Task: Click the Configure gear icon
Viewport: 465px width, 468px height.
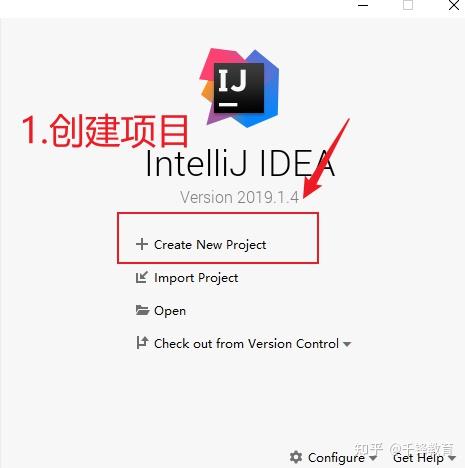Action: [x=296, y=457]
